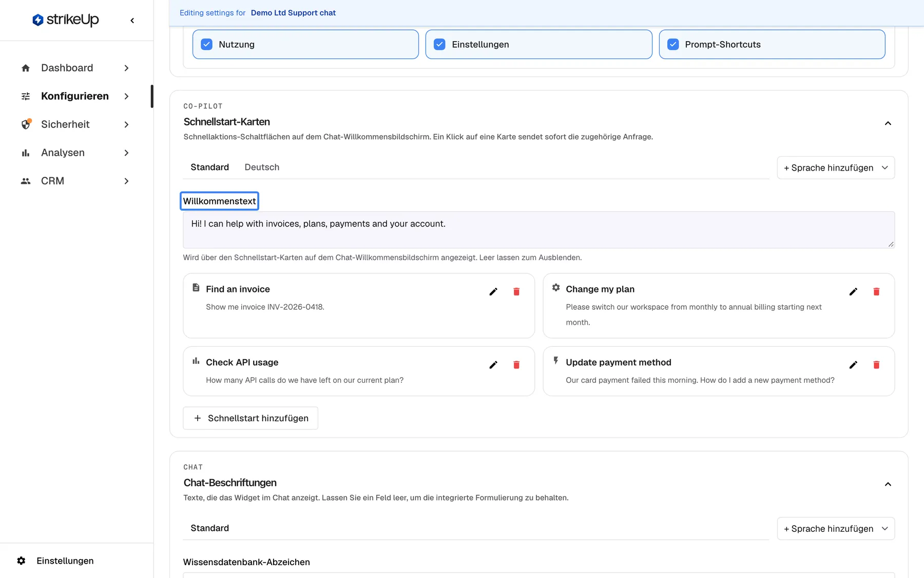
Task: Uncheck the Nutzung checkbox
Action: point(206,44)
